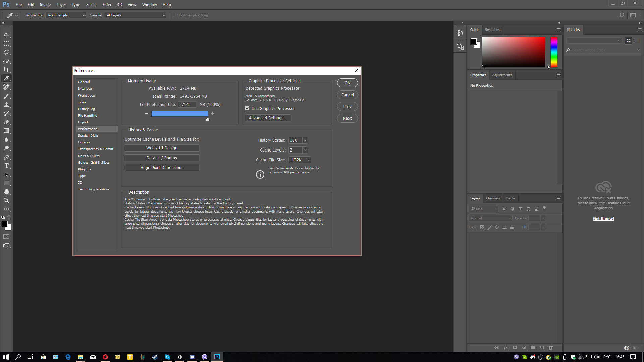Screen dimensions: 644x362
Task: Click the search icon in options bar
Action: (x=621, y=15)
